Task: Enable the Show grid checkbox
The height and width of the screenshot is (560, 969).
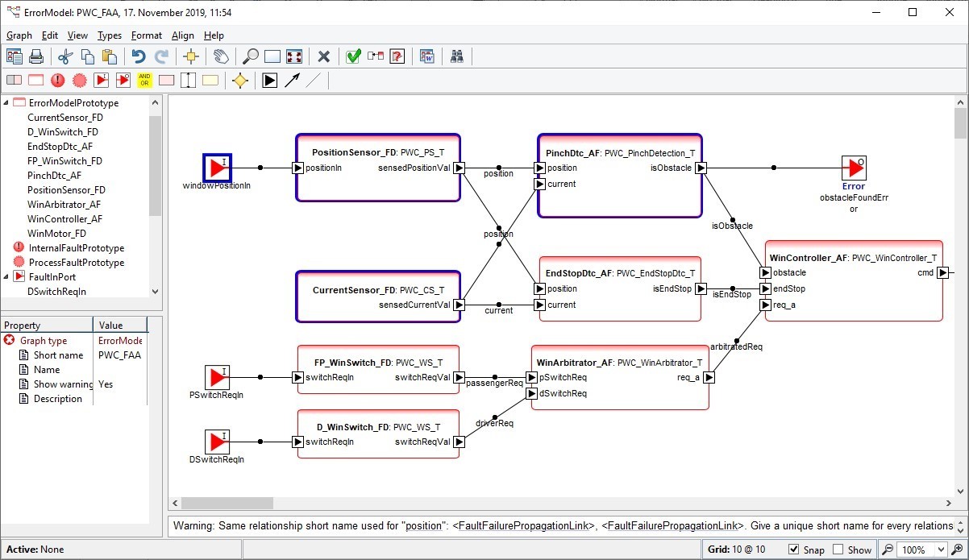Action: pyautogui.click(x=838, y=550)
